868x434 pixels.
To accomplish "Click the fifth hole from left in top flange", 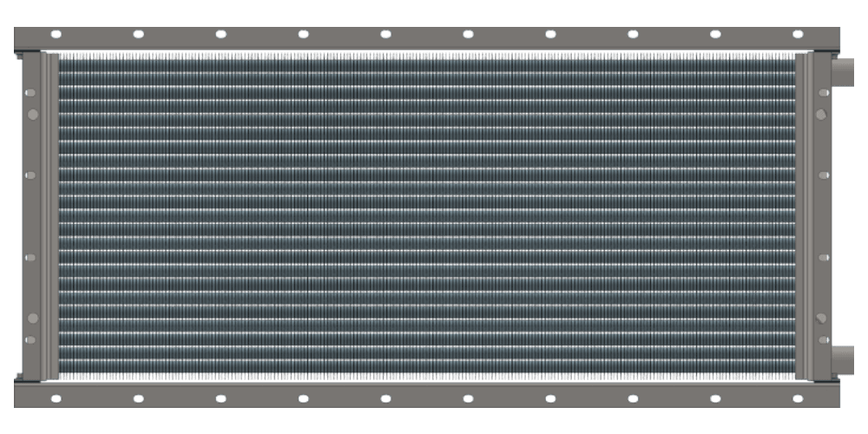I will (385, 35).
